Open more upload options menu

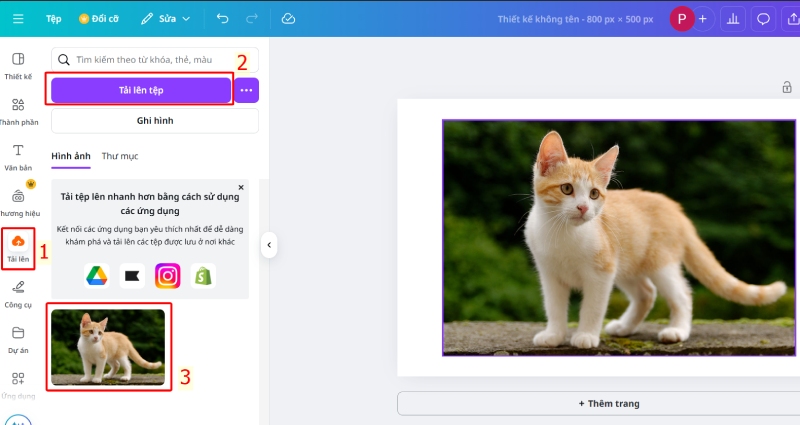pos(246,90)
